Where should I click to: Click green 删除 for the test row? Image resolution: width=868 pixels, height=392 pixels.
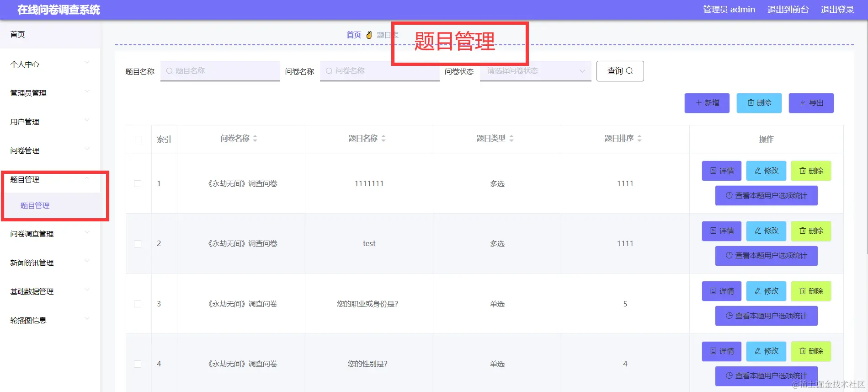811,231
